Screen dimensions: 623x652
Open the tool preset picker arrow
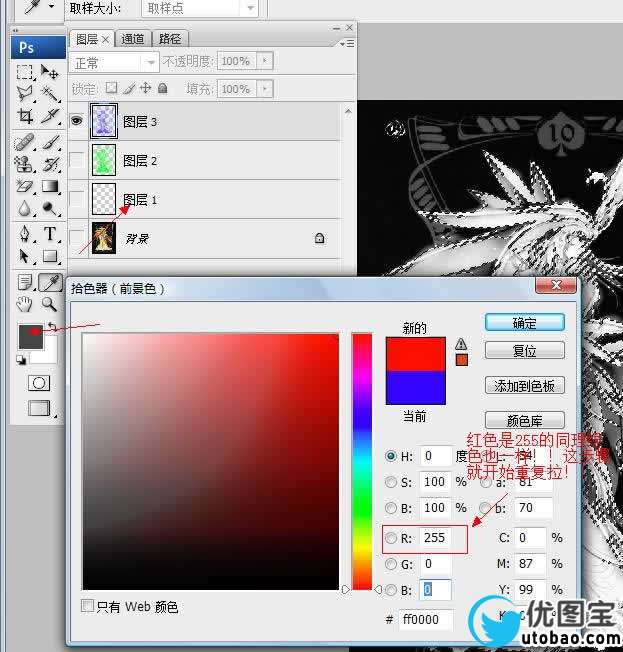(52, 6)
